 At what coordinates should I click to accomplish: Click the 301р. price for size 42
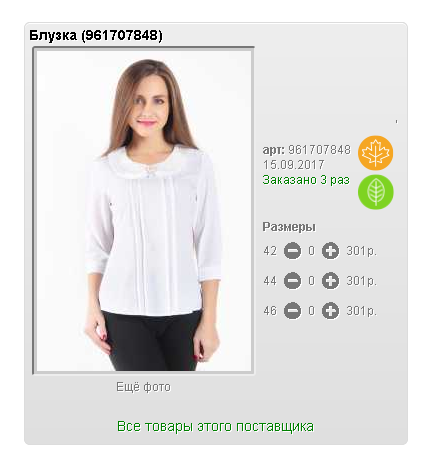361,251
